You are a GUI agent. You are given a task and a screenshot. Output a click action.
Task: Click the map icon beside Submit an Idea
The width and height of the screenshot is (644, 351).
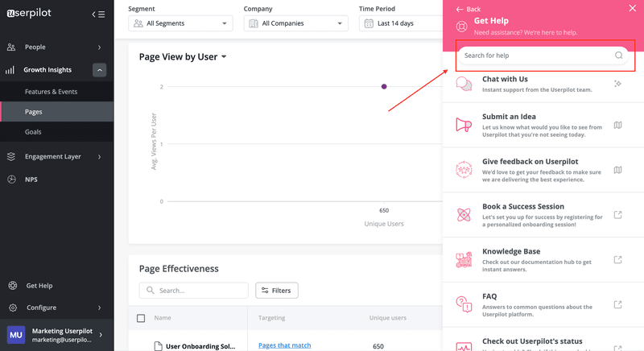(617, 125)
